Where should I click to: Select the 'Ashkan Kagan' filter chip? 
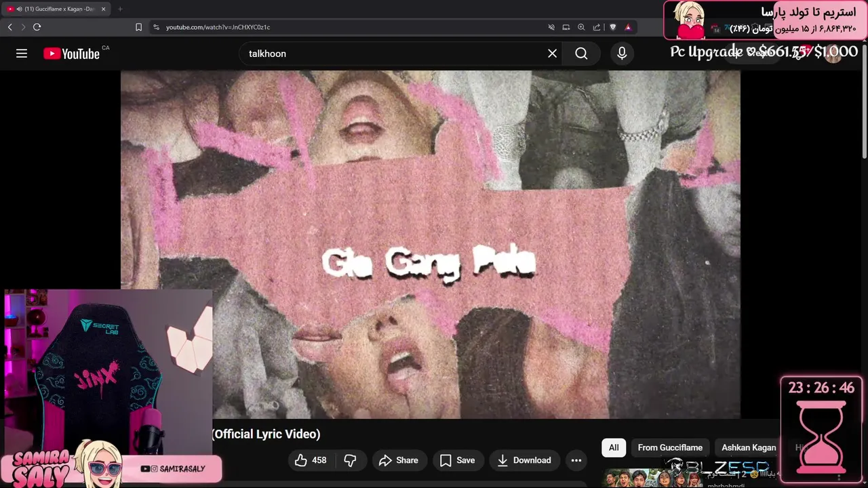(x=749, y=447)
